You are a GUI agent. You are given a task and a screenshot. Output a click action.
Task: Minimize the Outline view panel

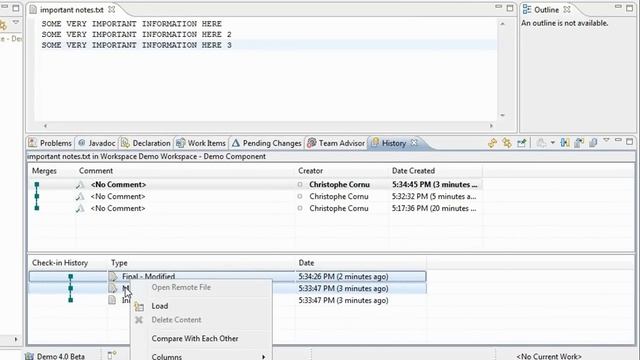[618, 7]
